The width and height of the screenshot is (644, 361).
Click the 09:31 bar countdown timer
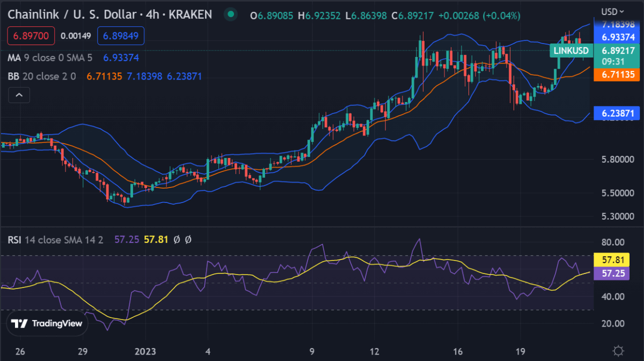[612, 61]
